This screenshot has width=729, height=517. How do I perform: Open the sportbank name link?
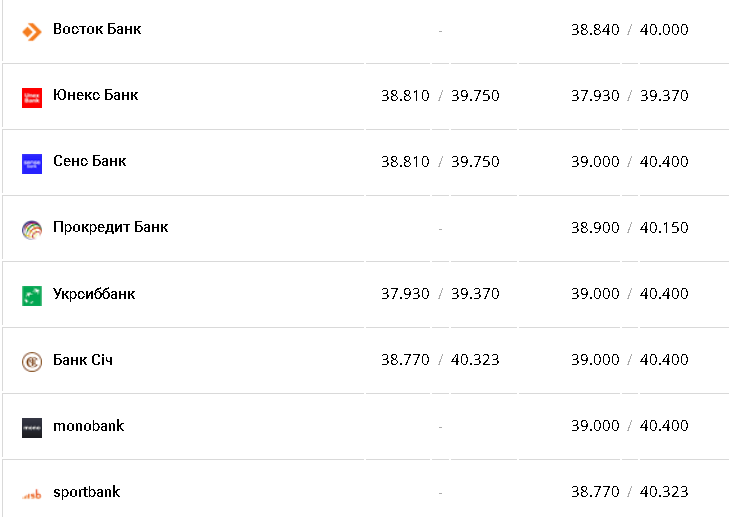coord(86,492)
